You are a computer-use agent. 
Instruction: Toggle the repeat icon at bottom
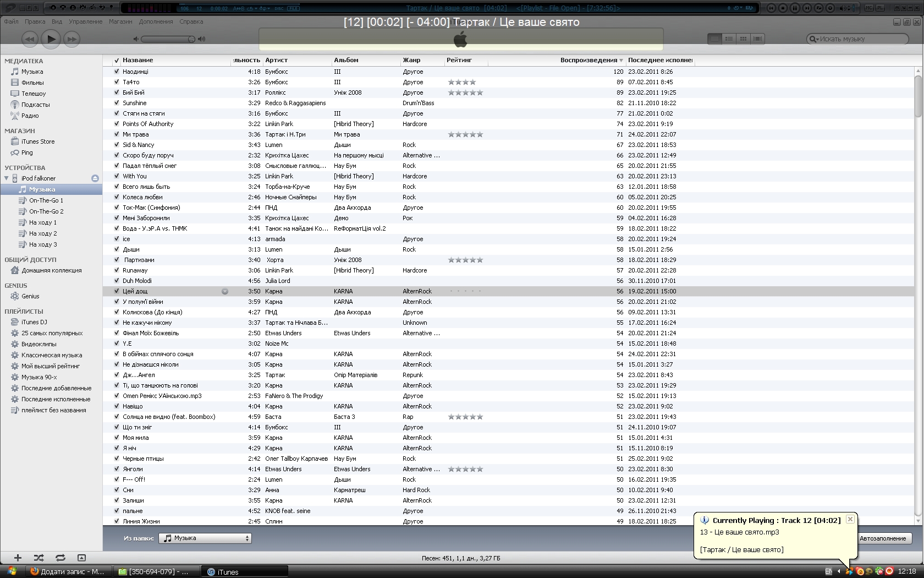(60, 558)
